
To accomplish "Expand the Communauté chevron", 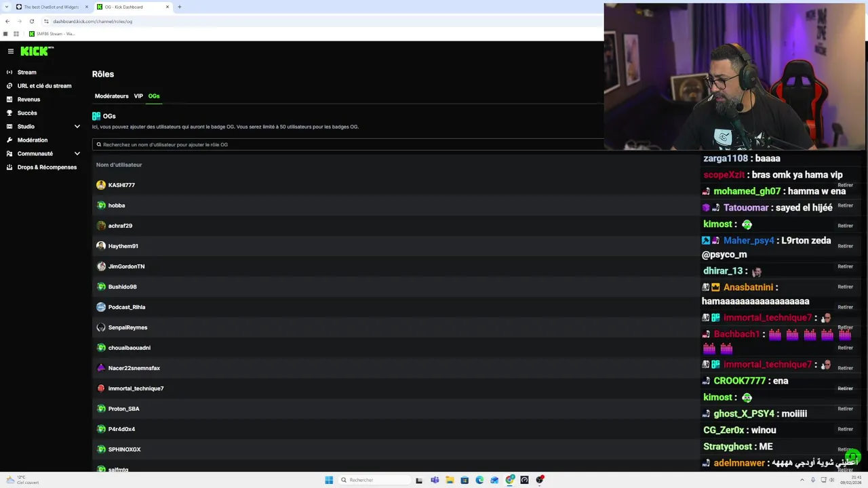I will 77,154.
